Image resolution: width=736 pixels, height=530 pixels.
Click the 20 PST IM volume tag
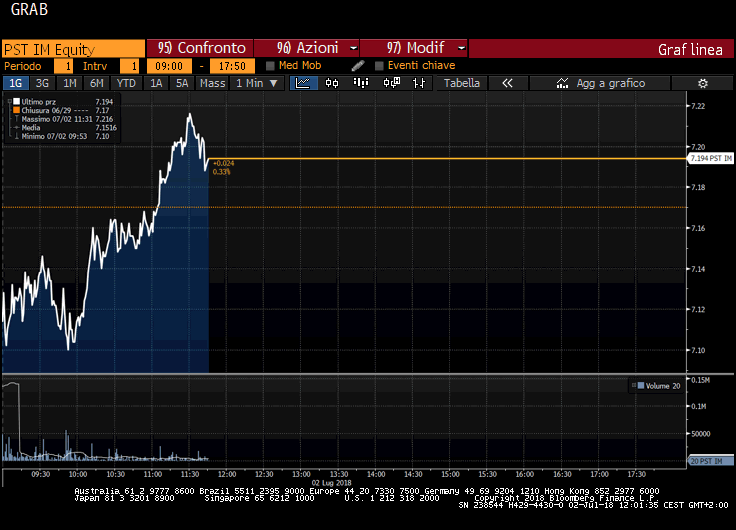pyautogui.click(x=711, y=461)
